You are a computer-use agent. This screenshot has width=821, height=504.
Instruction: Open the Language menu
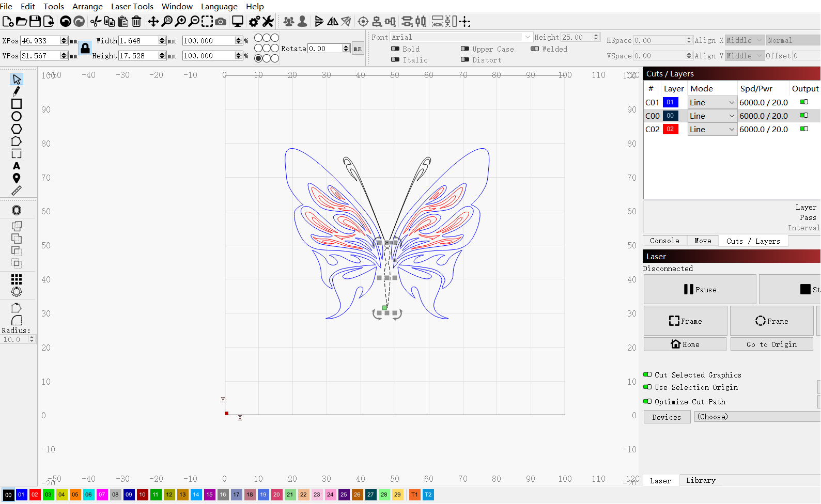point(219,6)
